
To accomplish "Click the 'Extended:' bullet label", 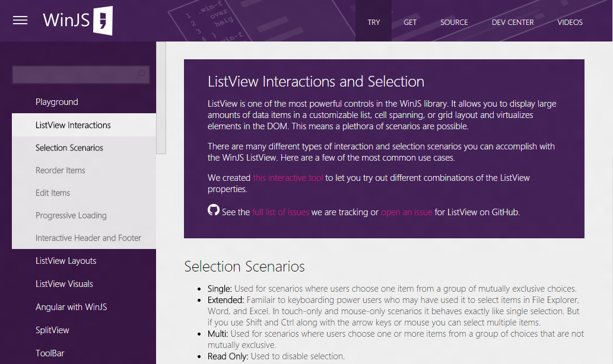I will (226, 300).
